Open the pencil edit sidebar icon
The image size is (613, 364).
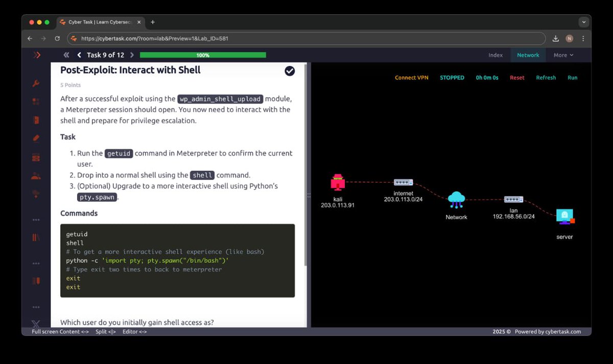click(36, 138)
